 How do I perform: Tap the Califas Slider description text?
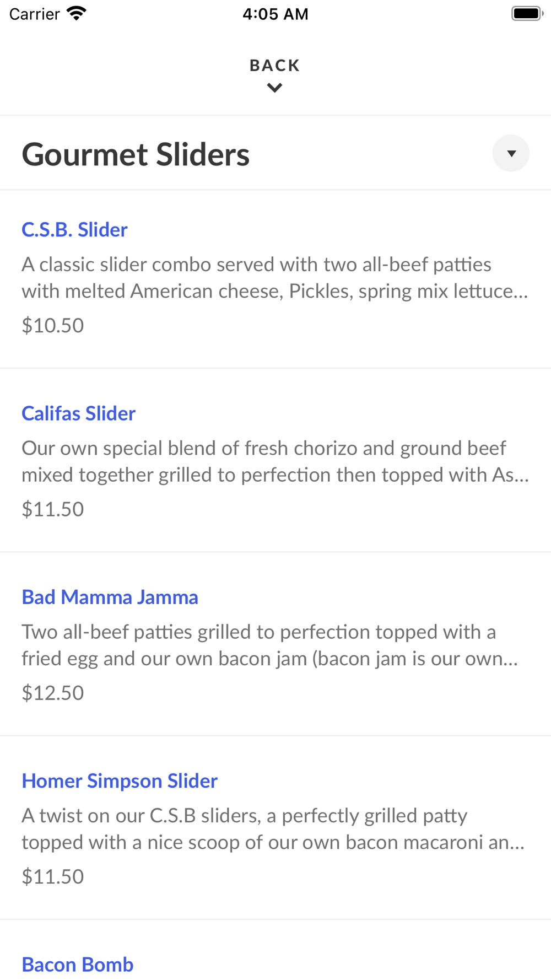click(x=274, y=461)
